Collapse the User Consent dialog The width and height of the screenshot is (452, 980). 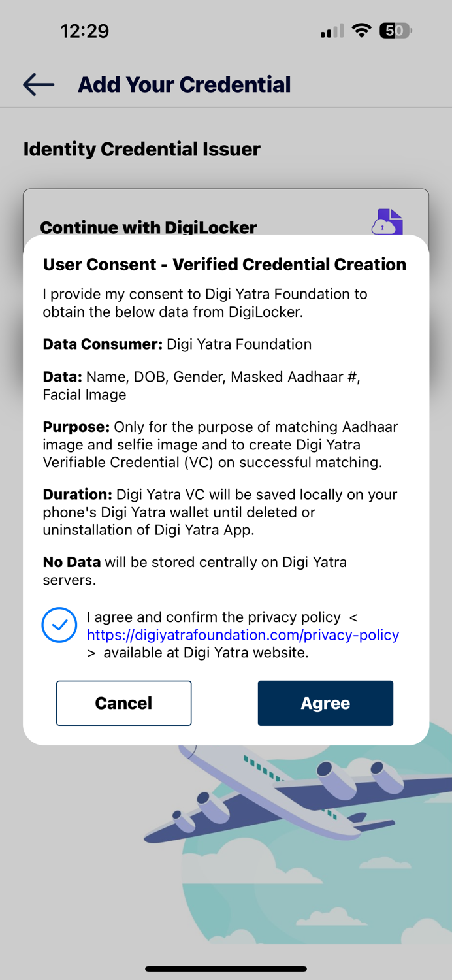click(x=225, y=264)
